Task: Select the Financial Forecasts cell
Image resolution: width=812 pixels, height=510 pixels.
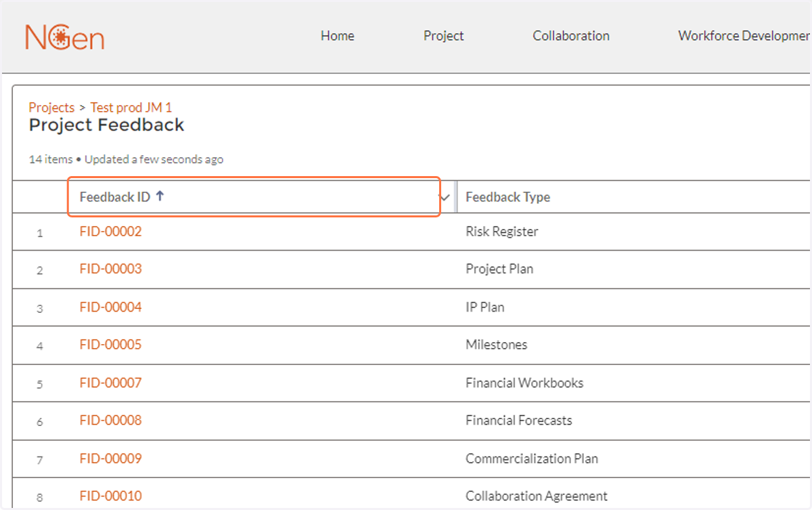Action: [x=518, y=421]
